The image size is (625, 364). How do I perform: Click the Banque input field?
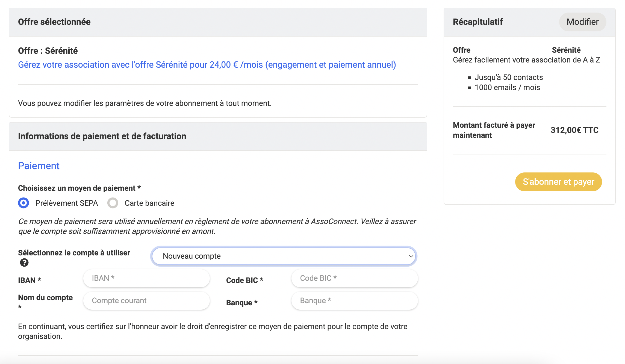(355, 301)
